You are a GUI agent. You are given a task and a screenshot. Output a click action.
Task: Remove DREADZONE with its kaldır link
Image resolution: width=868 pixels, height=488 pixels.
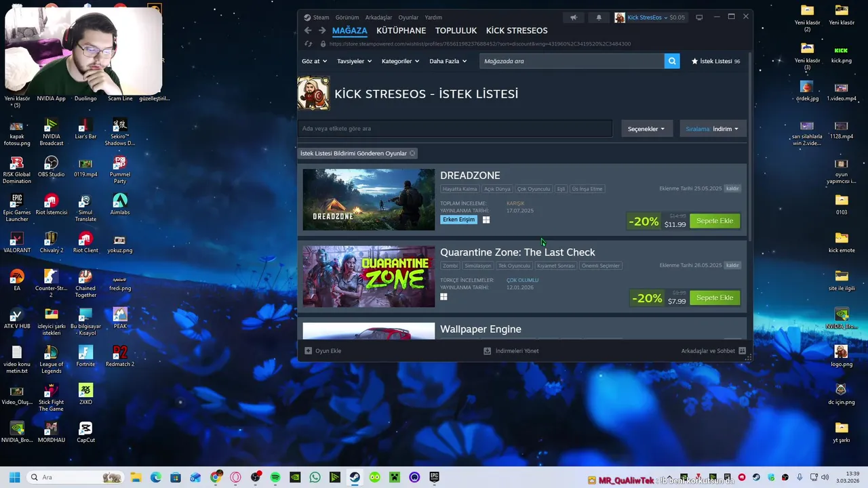pos(732,188)
